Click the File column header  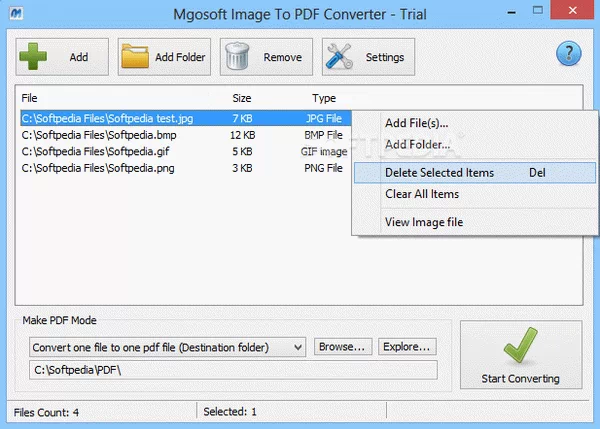click(29, 98)
